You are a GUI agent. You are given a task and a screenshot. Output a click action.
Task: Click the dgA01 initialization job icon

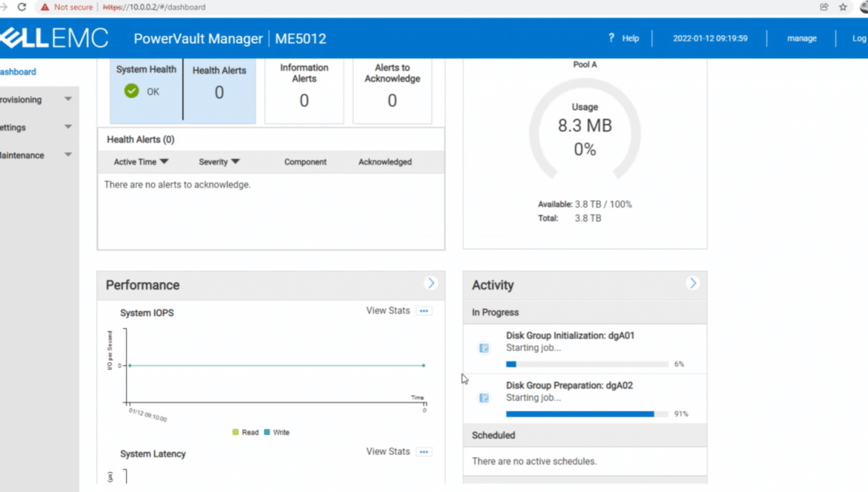pyautogui.click(x=484, y=348)
